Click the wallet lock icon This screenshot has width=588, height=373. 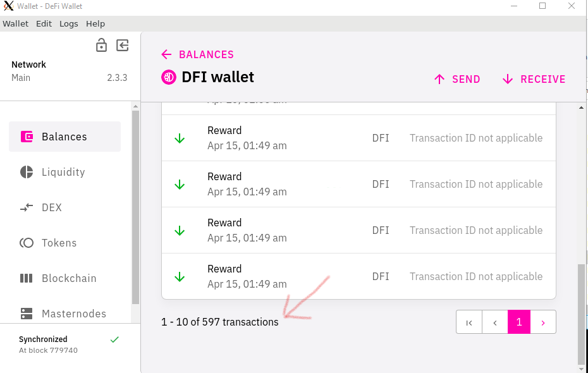pyautogui.click(x=101, y=45)
